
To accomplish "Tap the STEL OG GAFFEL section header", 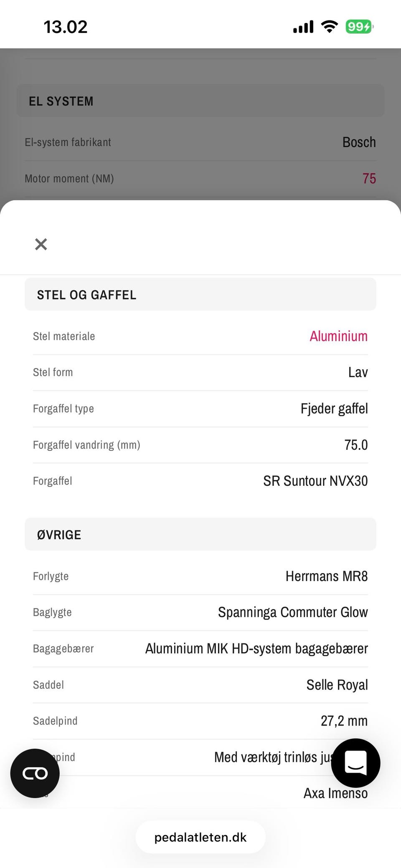I will click(x=200, y=294).
